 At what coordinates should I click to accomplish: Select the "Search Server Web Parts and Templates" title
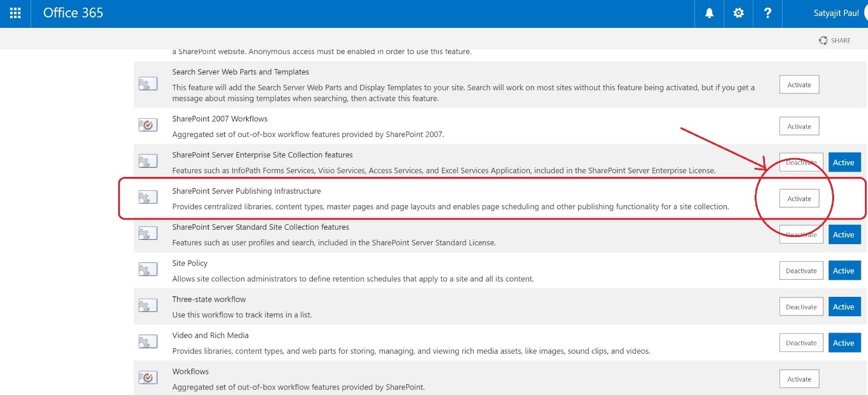tap(241, 71)
